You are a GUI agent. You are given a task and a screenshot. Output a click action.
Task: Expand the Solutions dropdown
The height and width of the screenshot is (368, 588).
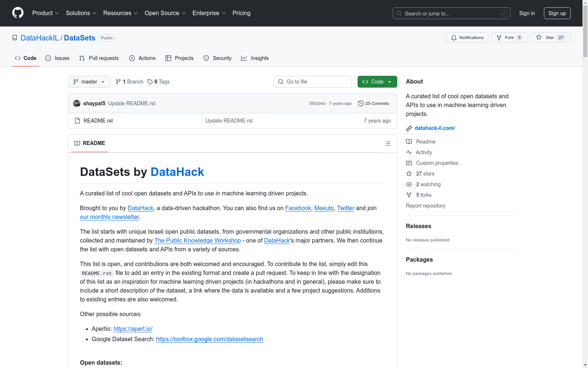click(81, 13)
